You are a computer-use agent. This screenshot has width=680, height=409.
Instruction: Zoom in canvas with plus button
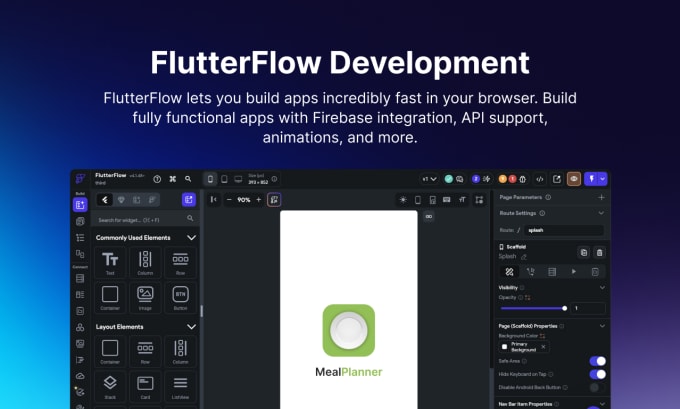pos(258,200)
